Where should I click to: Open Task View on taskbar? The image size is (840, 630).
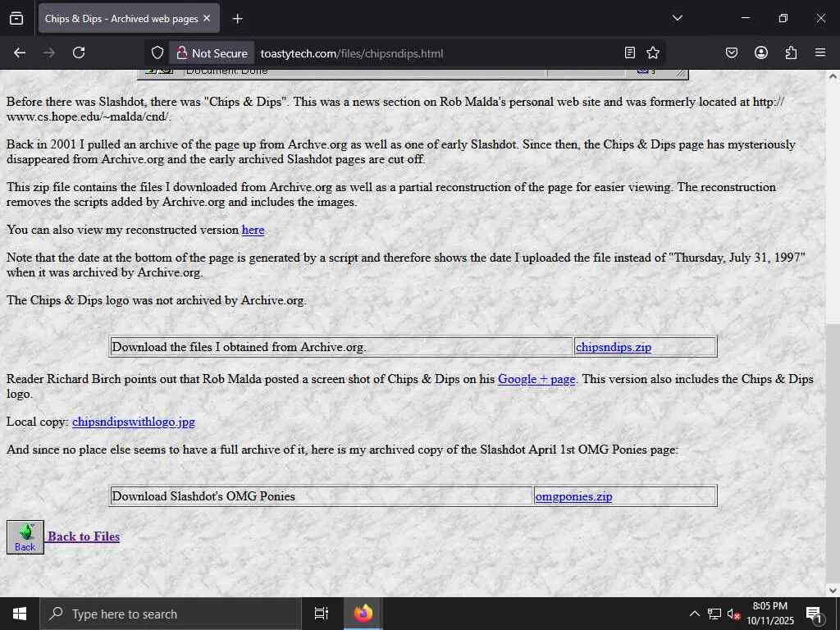(322, 614)
